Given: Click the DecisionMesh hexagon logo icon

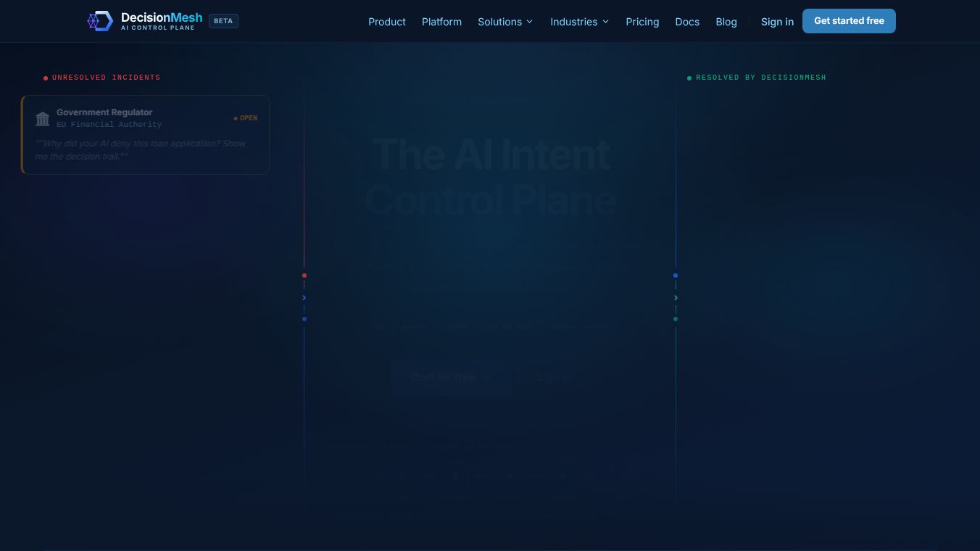Looking at the screenshot, I should [x=100, y=21].
